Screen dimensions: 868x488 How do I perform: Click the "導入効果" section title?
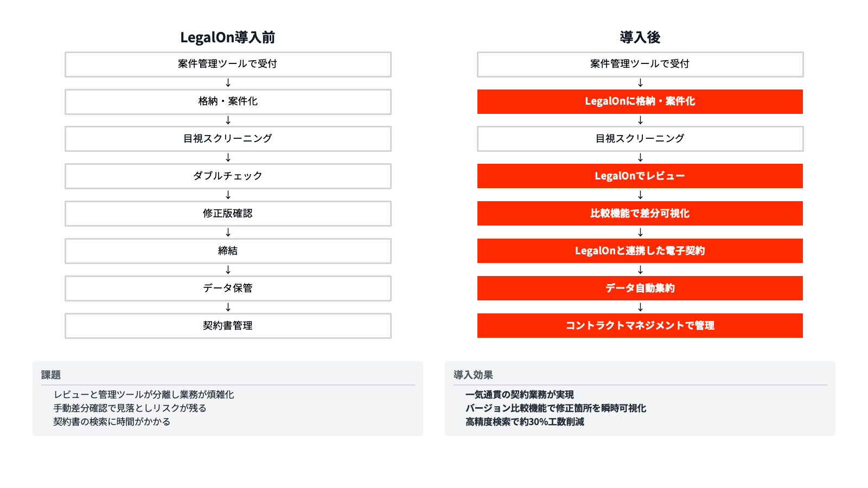[x=473, y=375]
